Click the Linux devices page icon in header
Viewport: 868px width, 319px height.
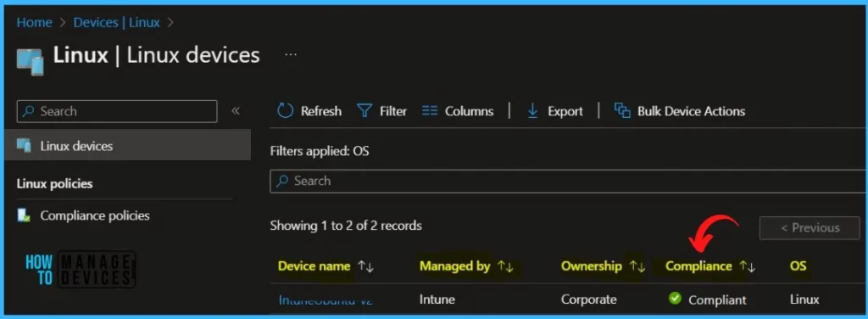pos(30,61)
